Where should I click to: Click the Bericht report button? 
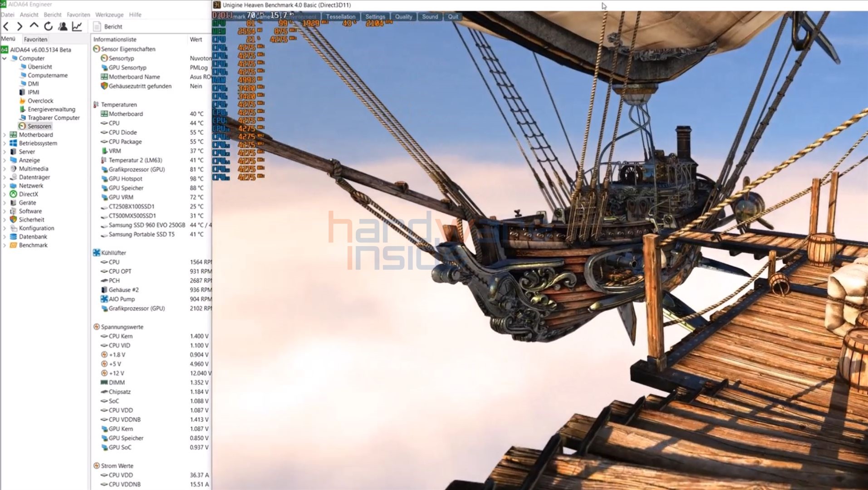pos(108,27)
